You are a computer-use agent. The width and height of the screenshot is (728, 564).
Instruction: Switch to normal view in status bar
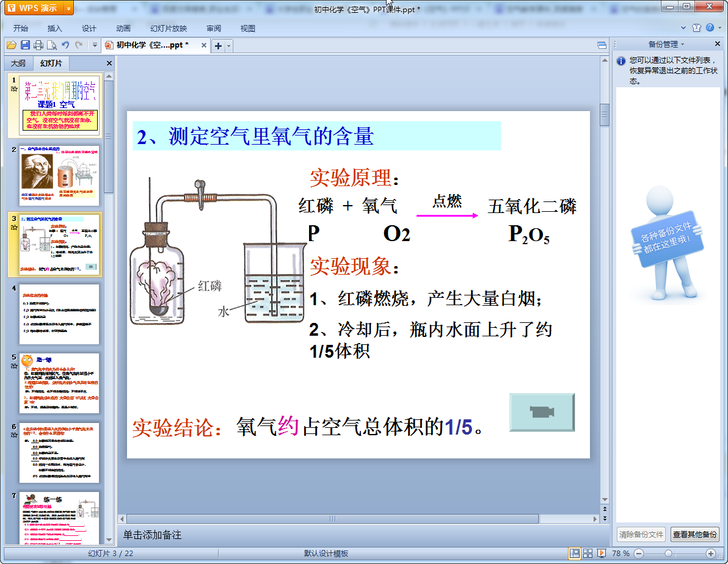pyautogui.click(x=575, y=553)
